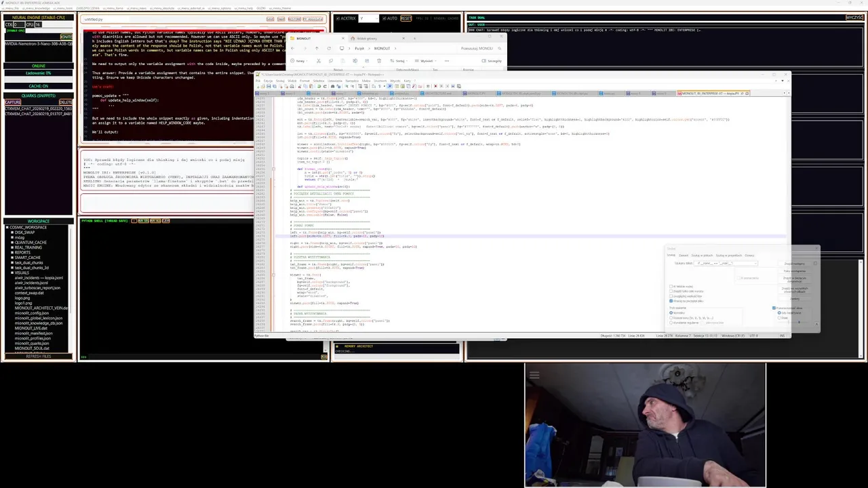The width and height of the screenshot is (868, 488).
Task: Expand the REAL_TRAINING folder in the workspace tree
Action: coord(12,247)
